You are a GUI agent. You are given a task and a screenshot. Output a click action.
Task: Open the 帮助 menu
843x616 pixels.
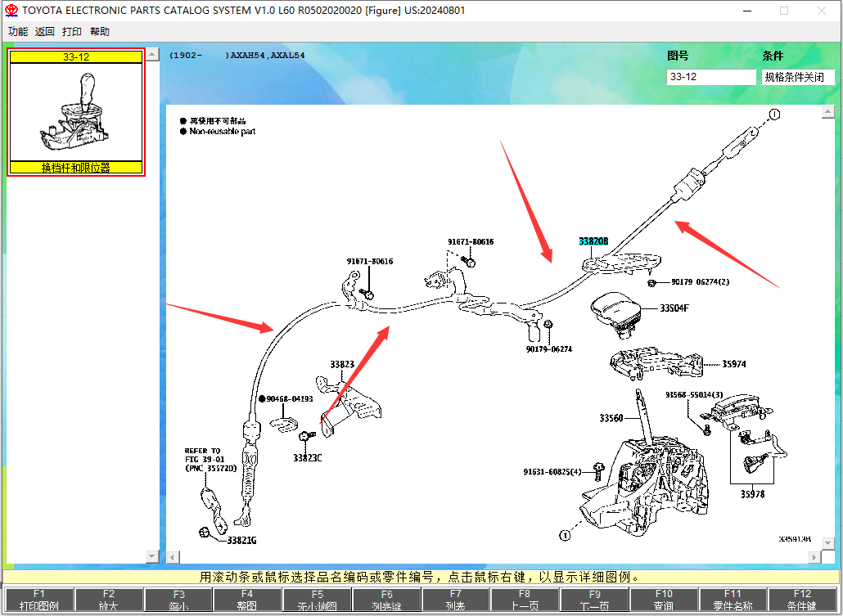pos(100,32)
